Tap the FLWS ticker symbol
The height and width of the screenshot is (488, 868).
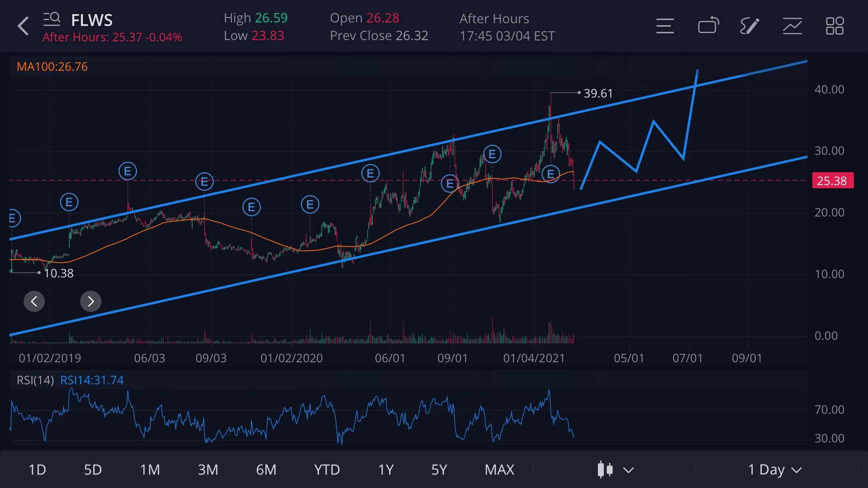coord(92,20)
